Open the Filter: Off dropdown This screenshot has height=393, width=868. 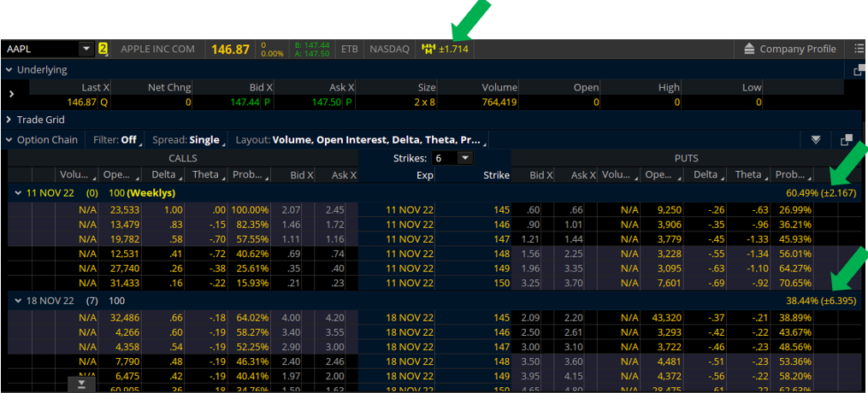pos(116,140)
